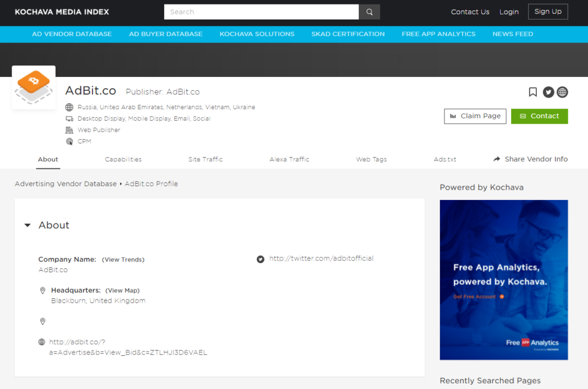This screenshot has width=588, height=389.
Task: Bookmark the AdBit.co vendor page
Action: 533,92
